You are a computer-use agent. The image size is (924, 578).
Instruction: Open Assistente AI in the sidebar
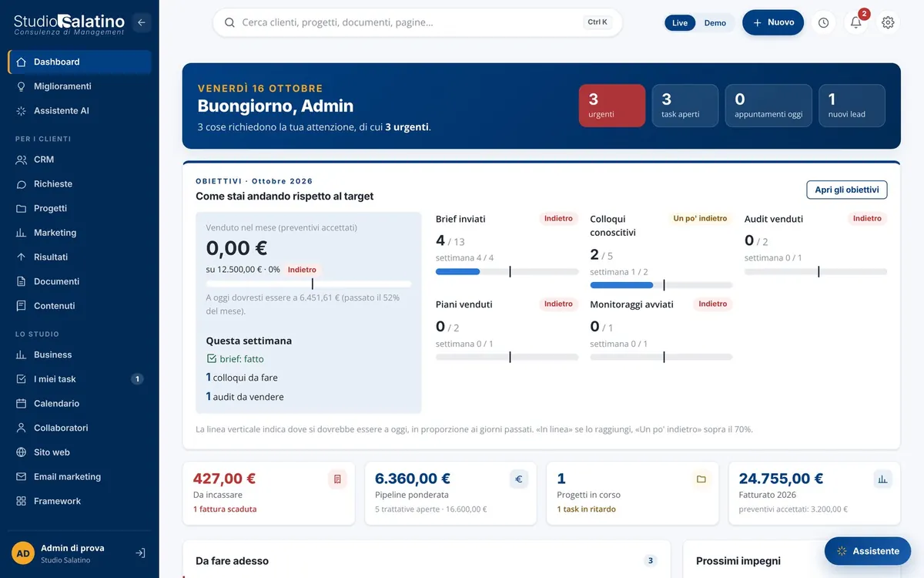click(79, 111)
